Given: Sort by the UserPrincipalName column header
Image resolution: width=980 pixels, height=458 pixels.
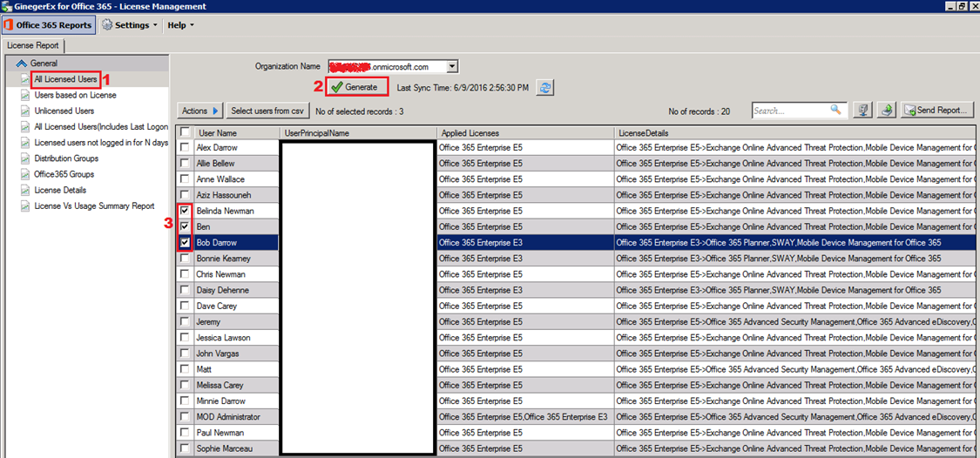Looking at the screenshot, I should click(358, 133).
